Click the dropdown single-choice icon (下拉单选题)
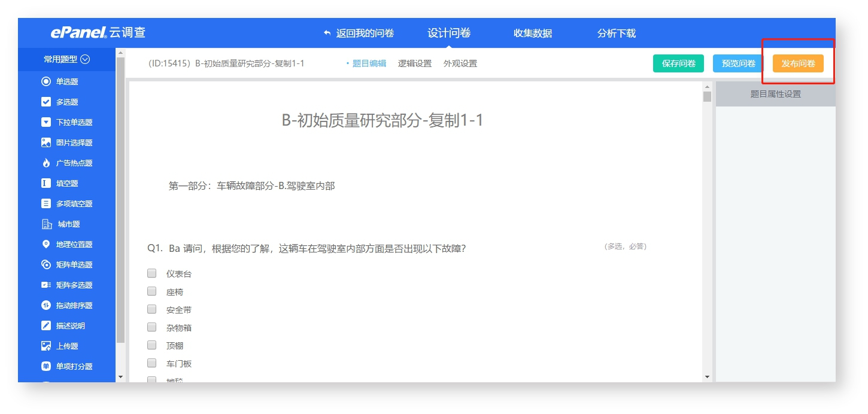The height and width of the screenshot is (414, 868). [x=46, y=122]
